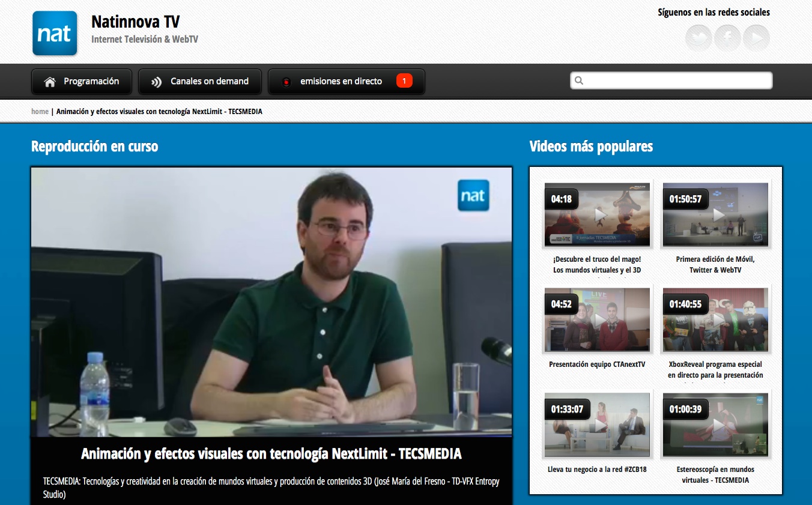Image resolution: width=812 pixels, height=505 pixels.
Task: Click the home breadcrumb link
Action: coord(40,111)
